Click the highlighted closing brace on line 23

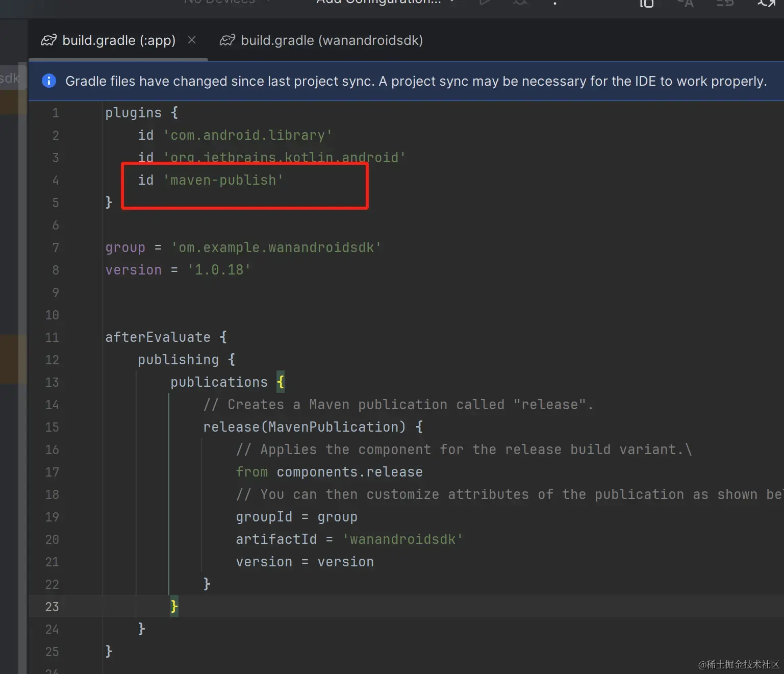pos(174,607)
